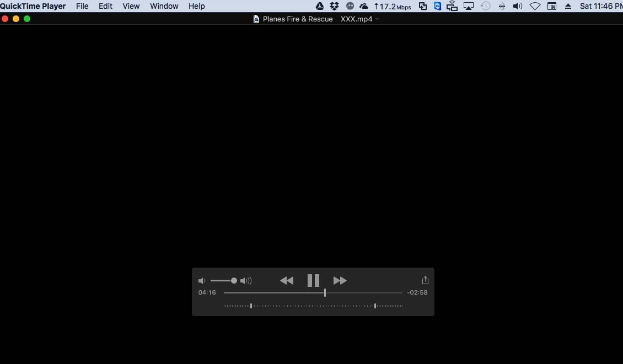This screenshot has width=623, height=364.
Task: Toggle the elapsed time display 04:16
Action: [207, 292]
